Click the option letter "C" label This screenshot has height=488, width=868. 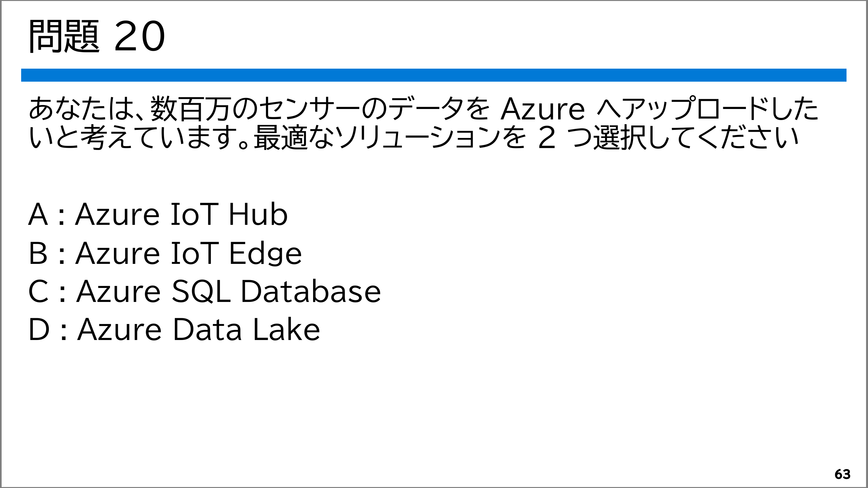coord(38,291)
